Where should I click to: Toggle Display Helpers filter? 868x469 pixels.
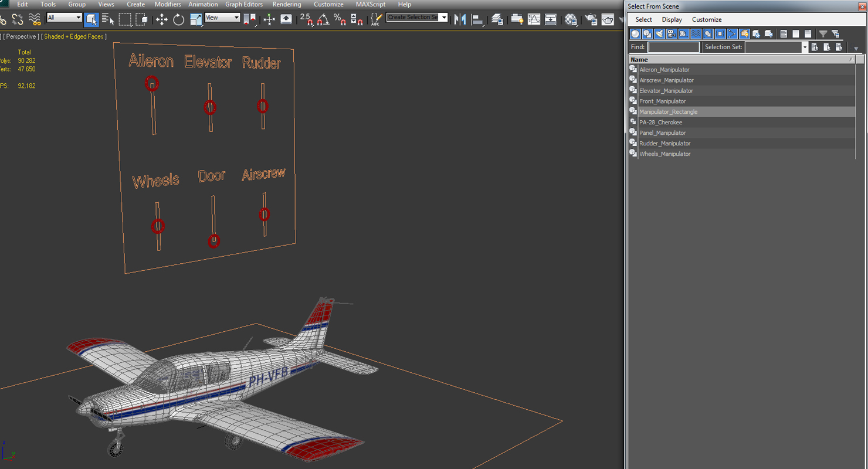coord(683,34)
